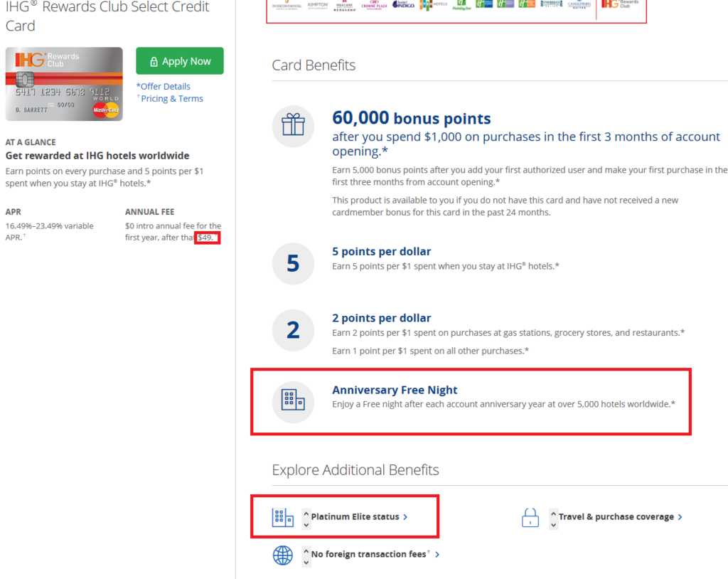This screenshot has height=579, width=728.
Task: Click the Anniversary Free Night building icon
Action: [x=293, y=402]
